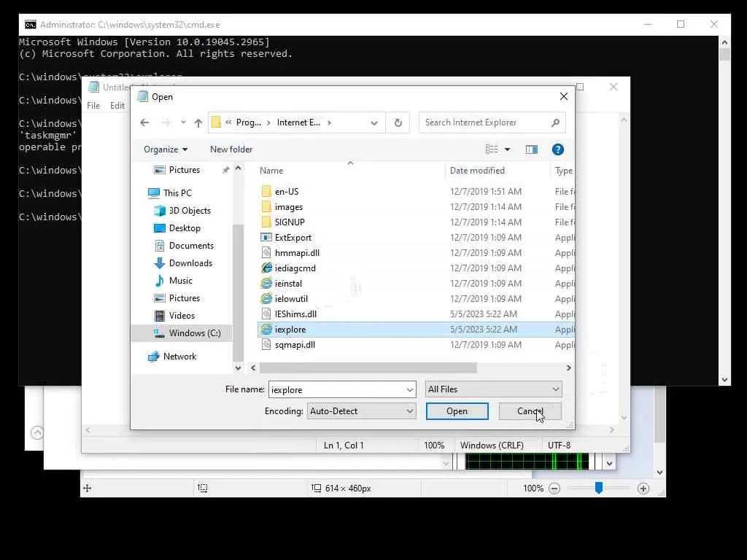Click the Cancel button
This screenshot has height=560, width=747.
coord(530,411)
